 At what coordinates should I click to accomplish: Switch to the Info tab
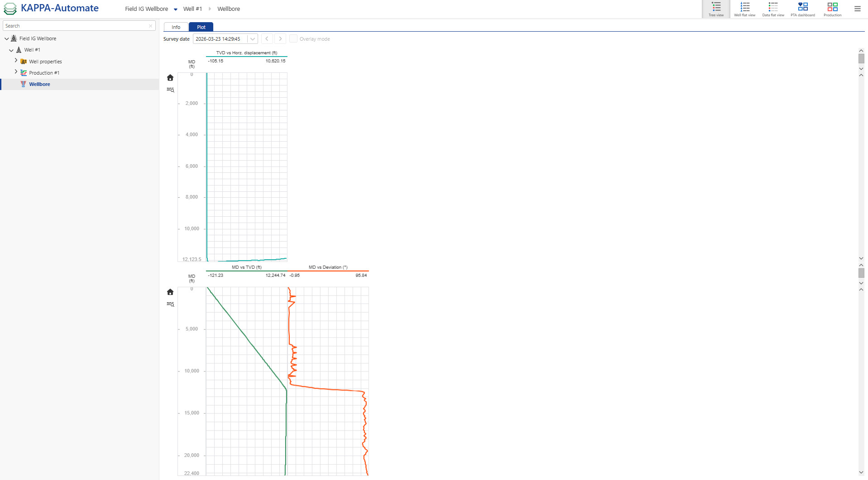tap(176, 27)
